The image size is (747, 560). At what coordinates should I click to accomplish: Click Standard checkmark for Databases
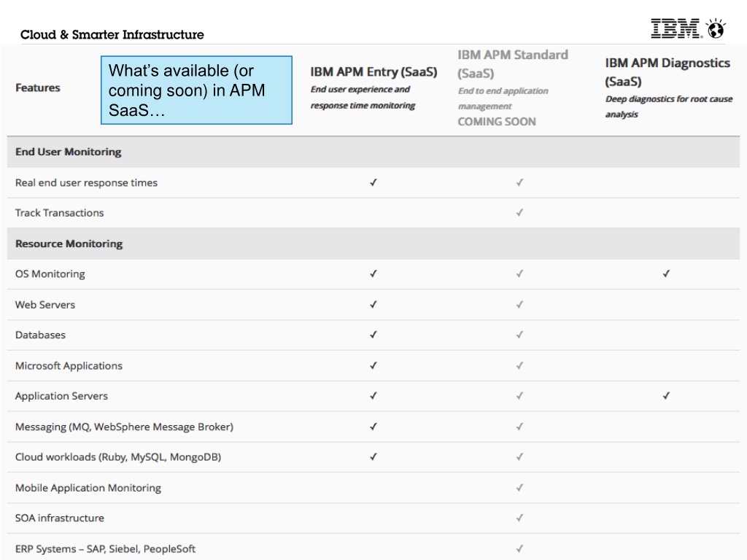pos(519,335)
